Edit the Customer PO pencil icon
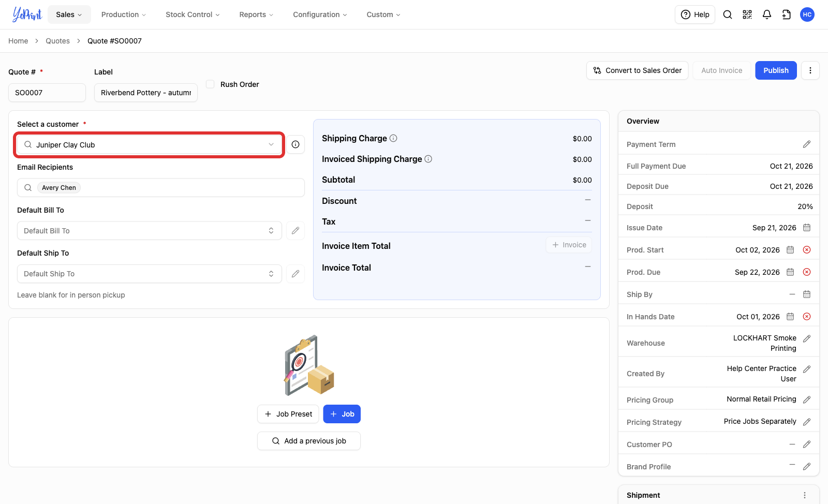This screenshot has height=504, width=828. (807, 444)
